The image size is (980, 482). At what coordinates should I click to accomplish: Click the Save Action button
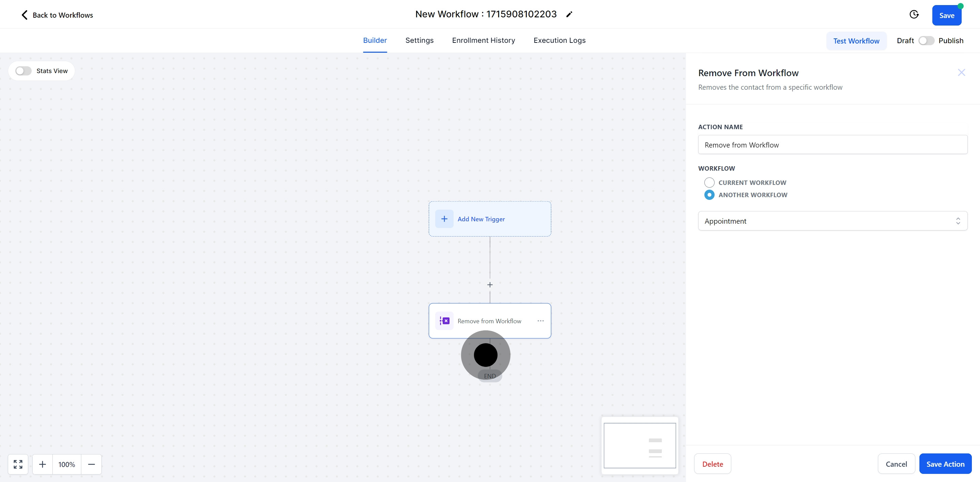pyautogui.click(x=945, y=464)
